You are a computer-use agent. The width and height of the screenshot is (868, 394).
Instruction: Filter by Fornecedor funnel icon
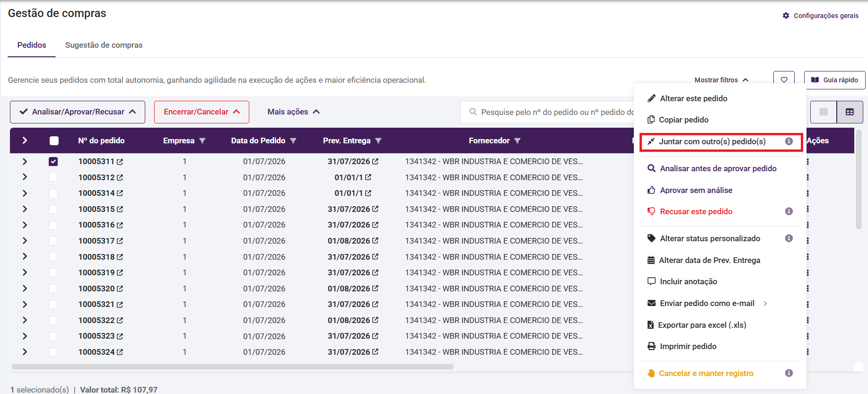coord(517,141)
